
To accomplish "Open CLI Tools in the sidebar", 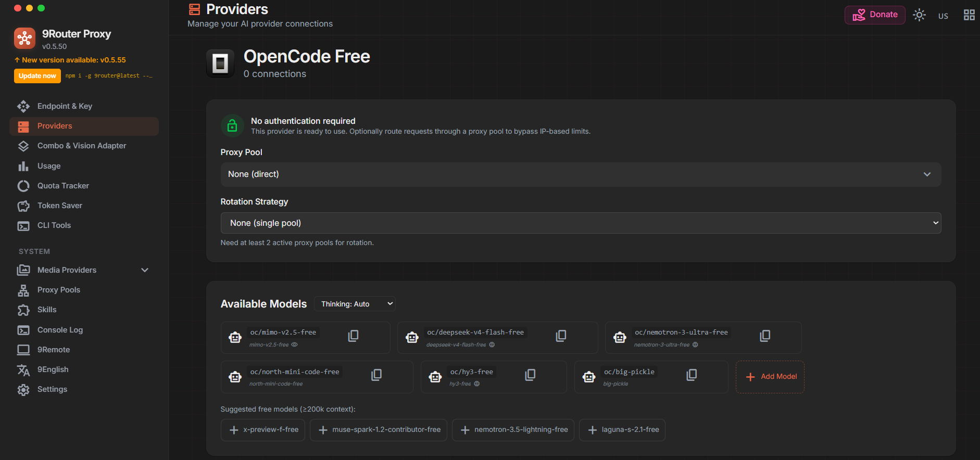I will click(x=84, y=225).
